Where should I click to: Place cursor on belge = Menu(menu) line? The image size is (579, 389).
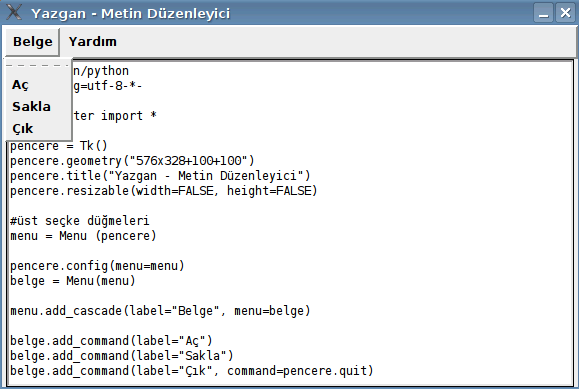73,281
